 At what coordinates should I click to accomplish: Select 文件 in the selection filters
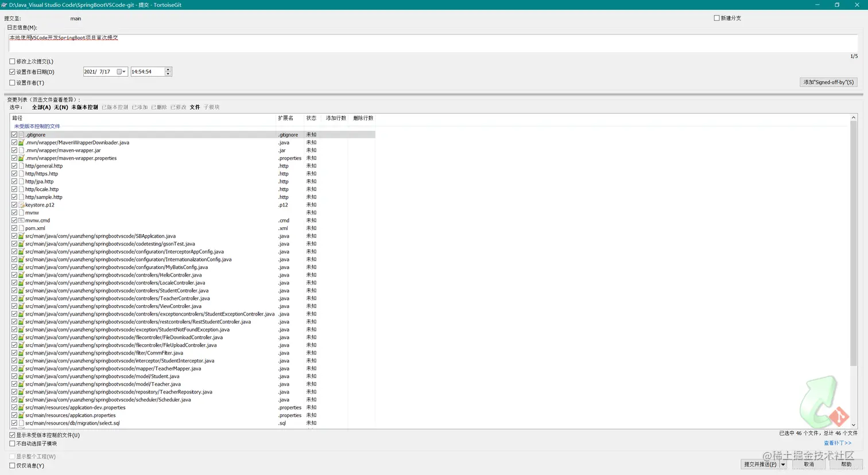[195, 107]
